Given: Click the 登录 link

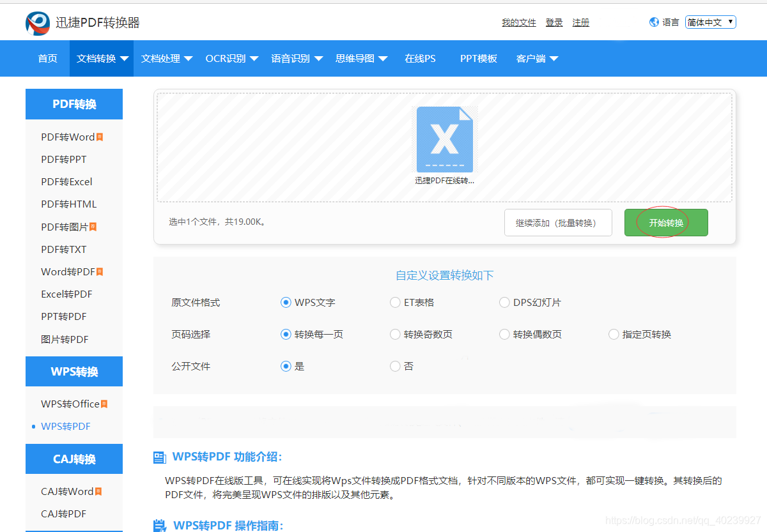Looking at the screenshot, I should click(554, 22).
